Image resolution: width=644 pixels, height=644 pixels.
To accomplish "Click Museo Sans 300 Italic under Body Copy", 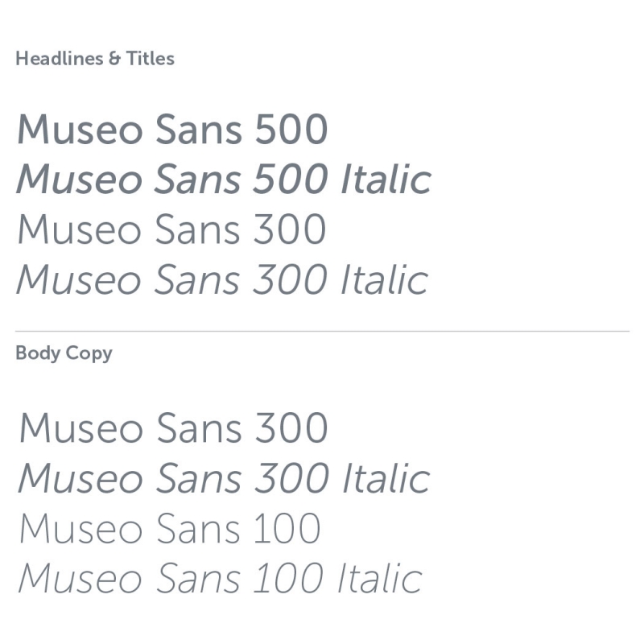I will [x=224, y=478].
